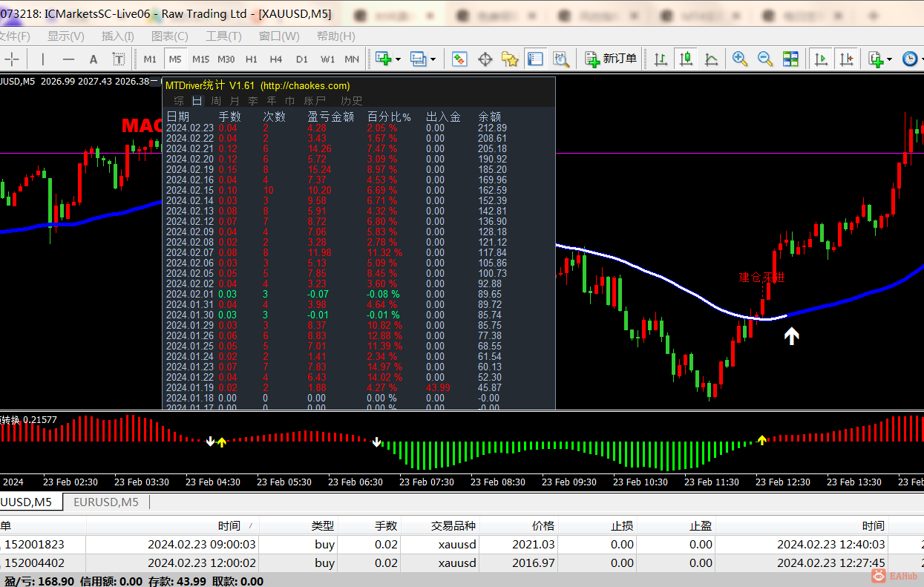Open the 窗口(W) menu
This screenshot has width=924, height=587.
(x=279, y=36)
